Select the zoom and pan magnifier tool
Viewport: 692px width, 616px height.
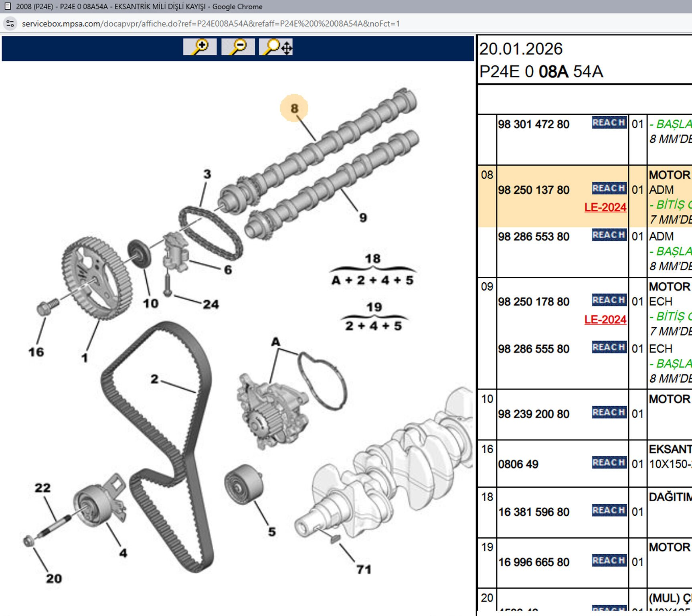click(276, 47)
